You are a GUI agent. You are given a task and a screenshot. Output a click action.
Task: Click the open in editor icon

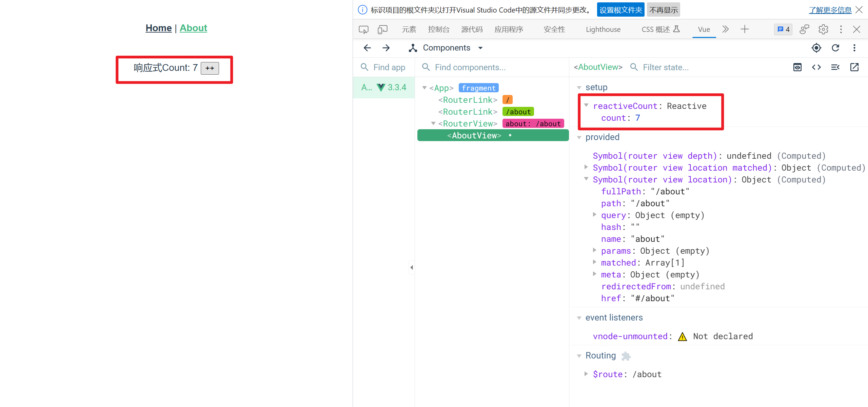click(854, 67)
